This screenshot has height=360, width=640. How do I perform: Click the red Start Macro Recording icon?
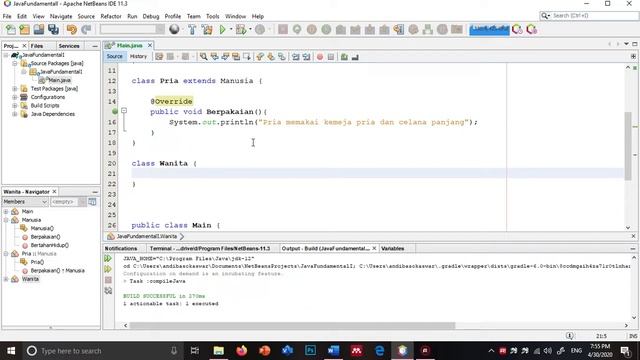(320, 57)
